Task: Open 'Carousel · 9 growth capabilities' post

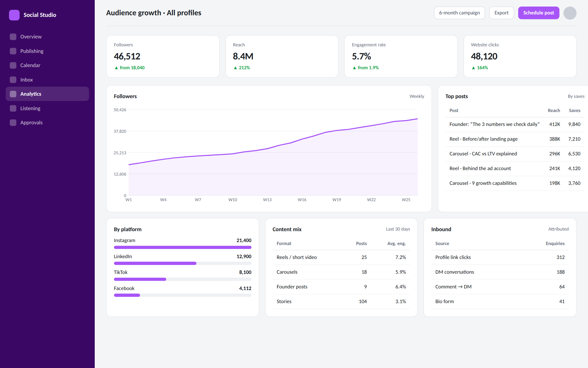Action: 515,183
